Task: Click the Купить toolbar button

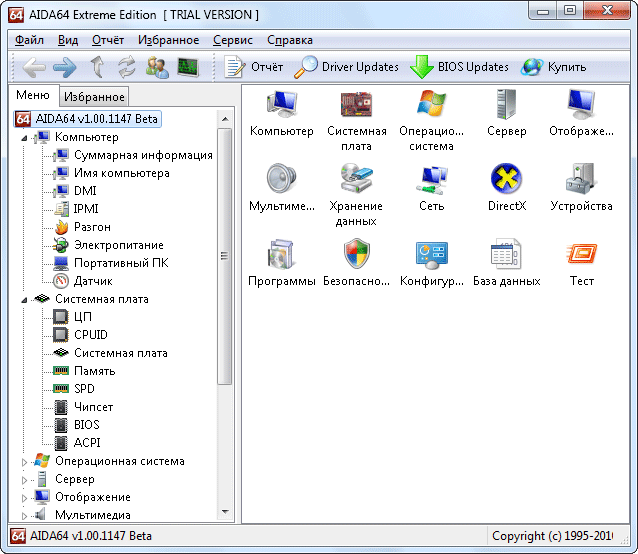Action: pos(554,67)
